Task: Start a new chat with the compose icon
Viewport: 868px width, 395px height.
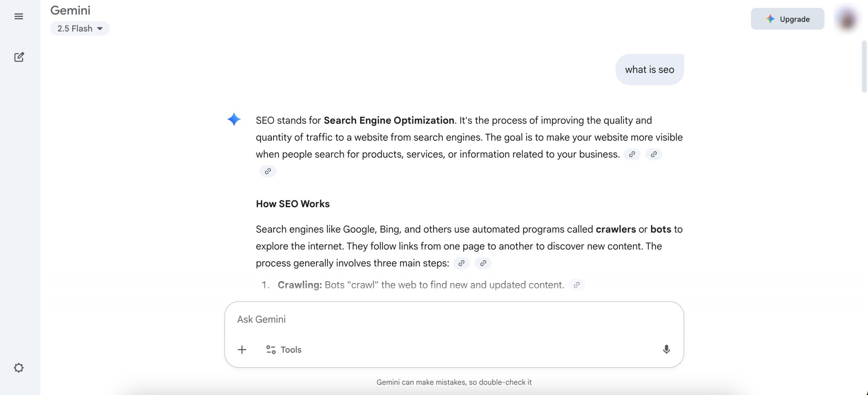Action: coord(19,57)
